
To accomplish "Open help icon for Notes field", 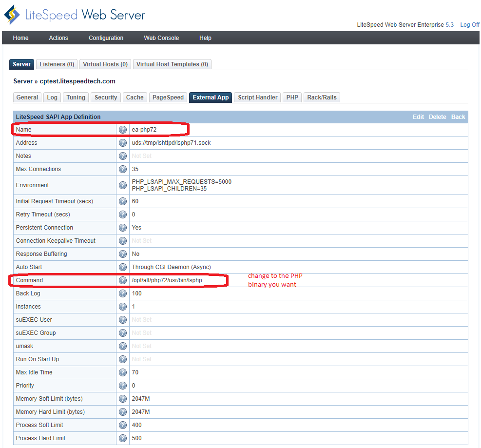I will pos(123,156).
